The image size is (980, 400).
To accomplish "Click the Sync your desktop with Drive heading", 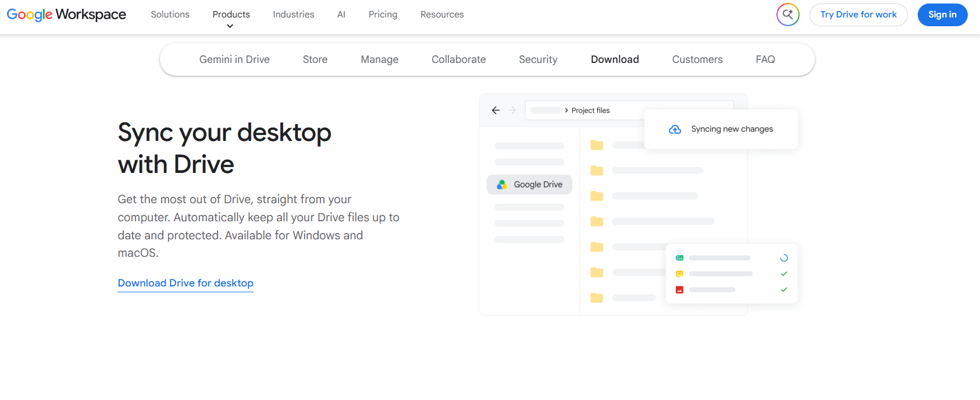I will point(224,148).
